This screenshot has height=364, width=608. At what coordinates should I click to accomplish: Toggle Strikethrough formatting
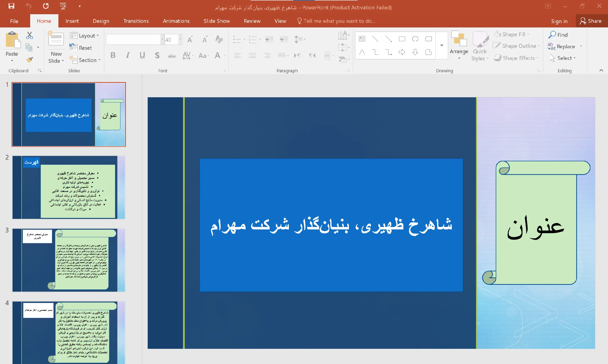[172, 56]
